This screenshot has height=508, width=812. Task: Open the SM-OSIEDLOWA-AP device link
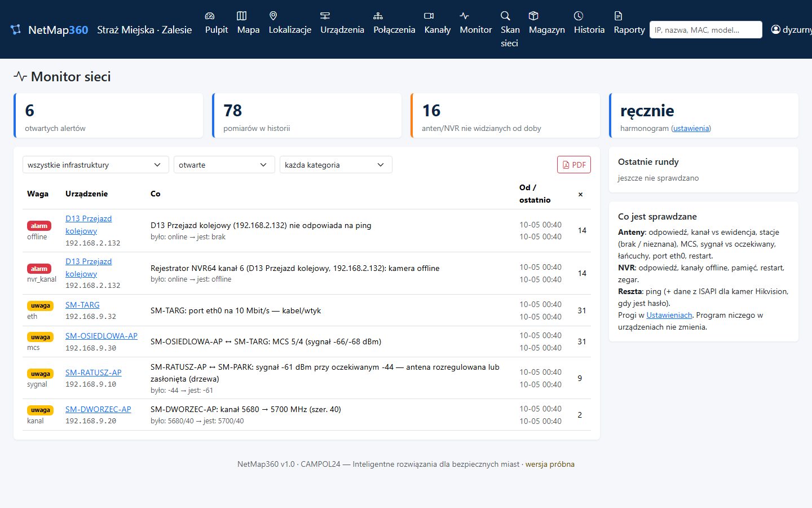click(101, 336)
